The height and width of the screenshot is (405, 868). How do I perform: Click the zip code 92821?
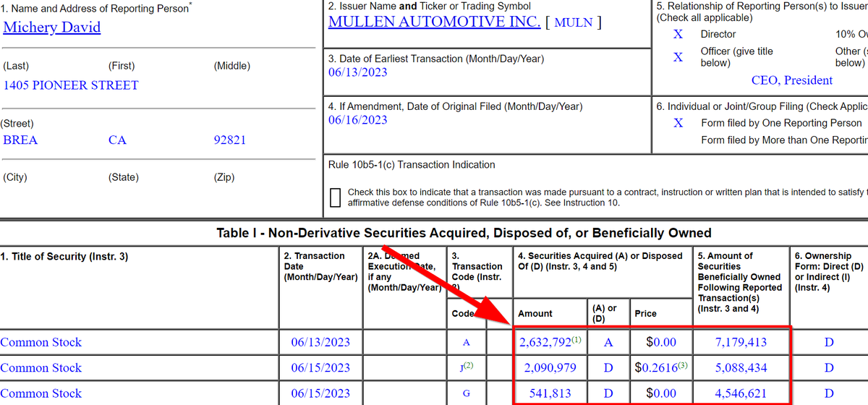tap(230, 140)
